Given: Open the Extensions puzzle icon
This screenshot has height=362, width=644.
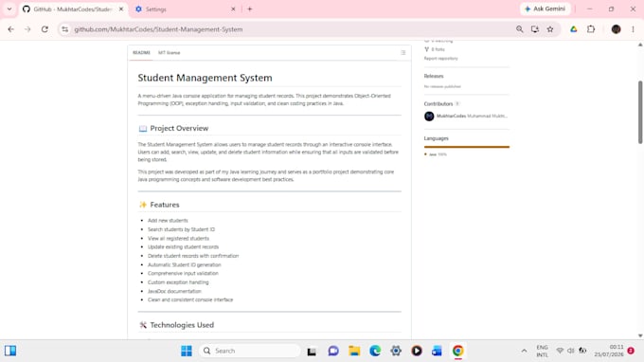Looking at the screenshot, I should click(591, 29).
